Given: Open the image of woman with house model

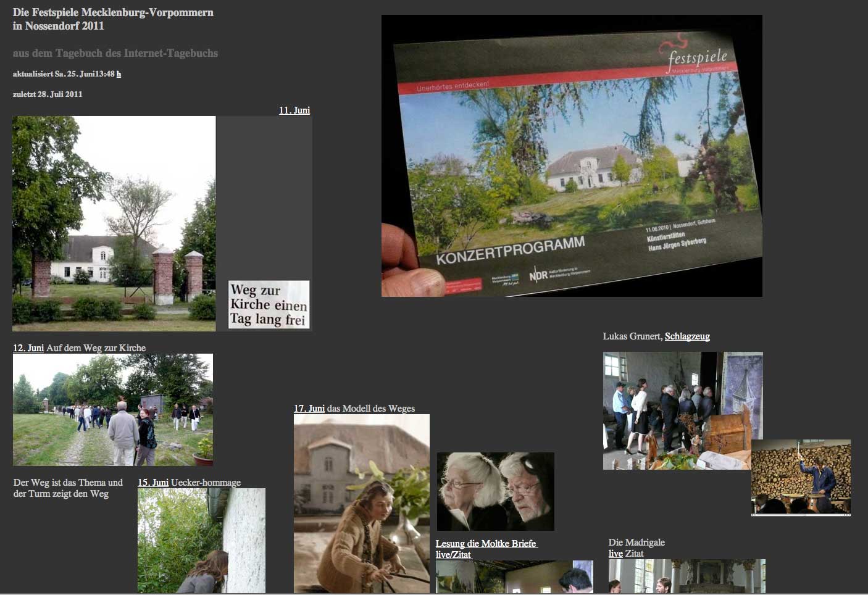Looking at the screenshot, I should (361, 502).
